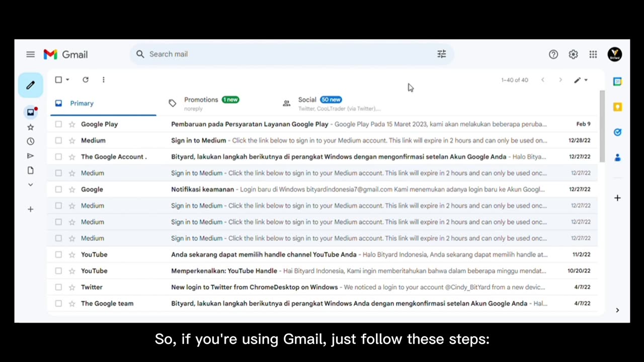Open Sent arrow icon in sidebar
The image size is (644, 362).
[31, 156]
